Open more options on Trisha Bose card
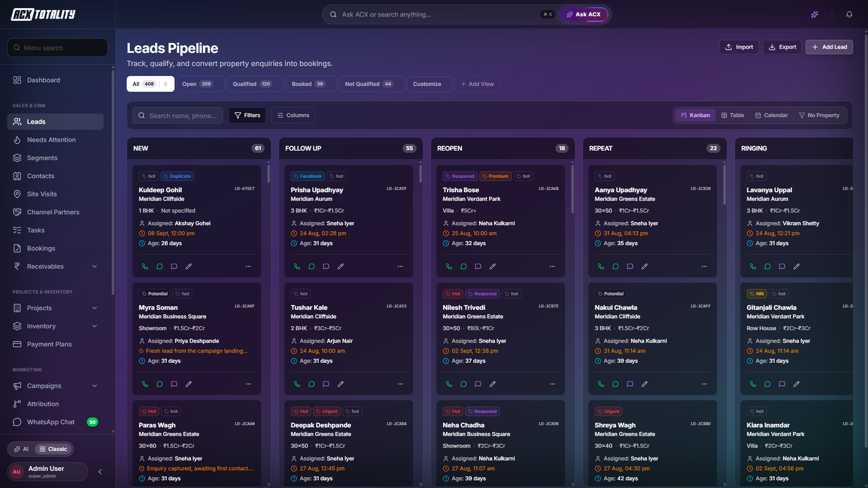Viewport: 868px width, 488px height. (x=552, y=266)
